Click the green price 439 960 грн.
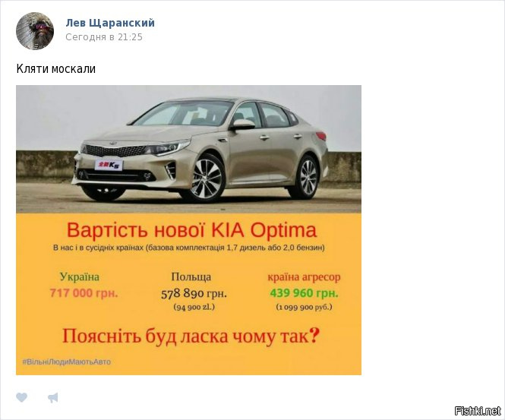 click(304, 293)
